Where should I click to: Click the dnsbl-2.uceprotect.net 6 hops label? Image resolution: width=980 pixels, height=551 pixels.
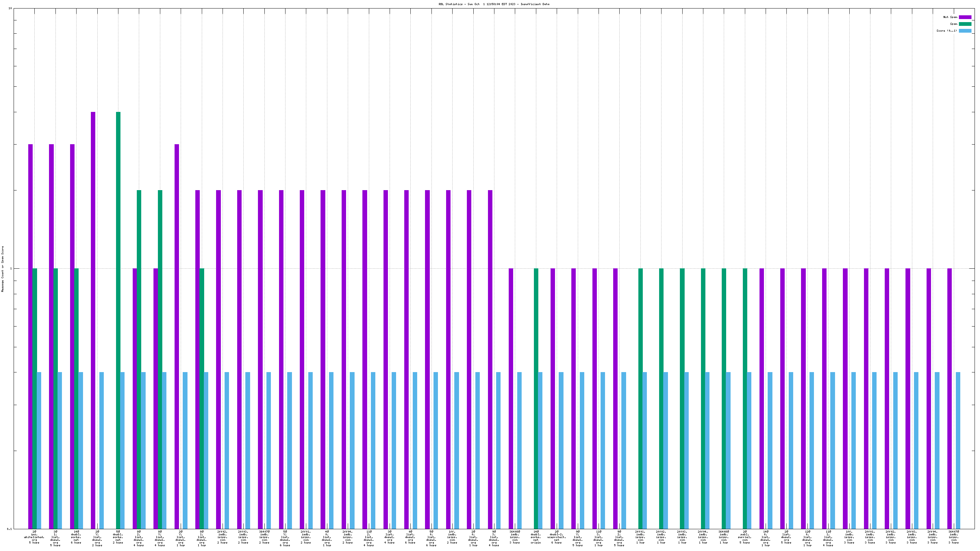[557, 537]
